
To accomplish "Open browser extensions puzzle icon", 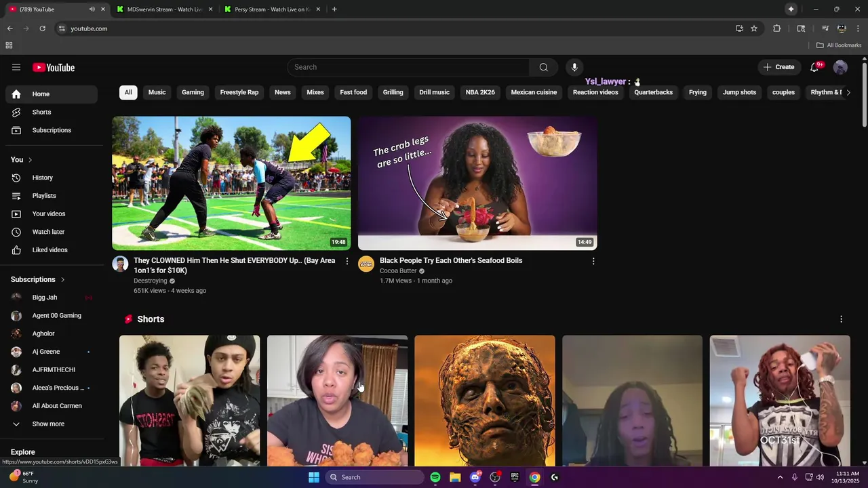I will click(777, 28).
